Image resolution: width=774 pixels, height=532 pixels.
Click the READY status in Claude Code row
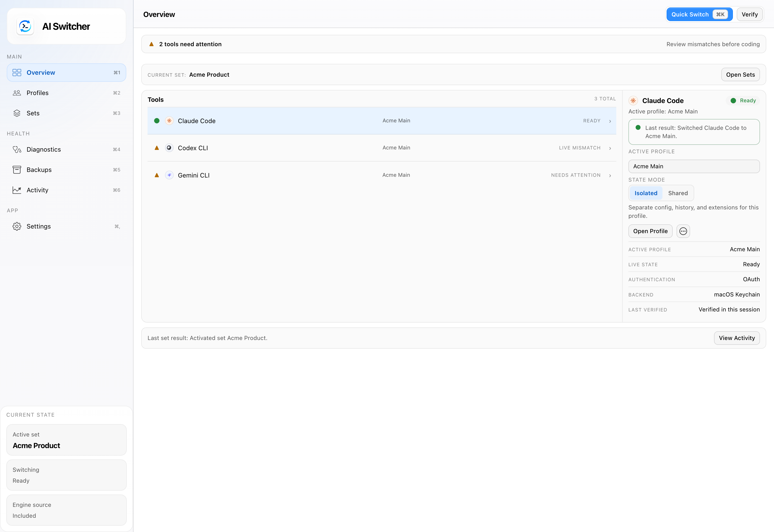point(592,121)
